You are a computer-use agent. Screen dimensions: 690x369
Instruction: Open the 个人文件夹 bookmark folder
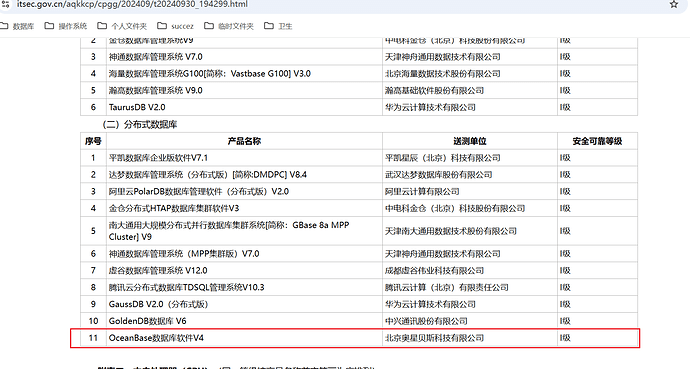(122, 26)
